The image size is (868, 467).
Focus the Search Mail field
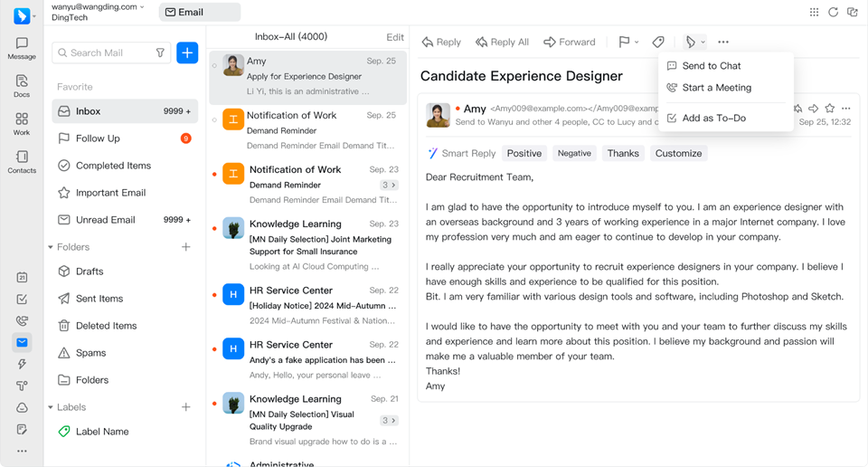tap(110, 52)
